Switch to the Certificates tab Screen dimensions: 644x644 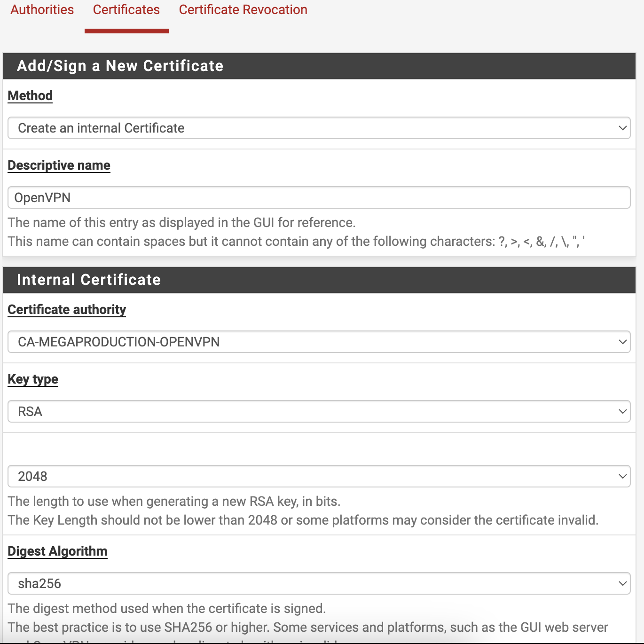[126, 10]
